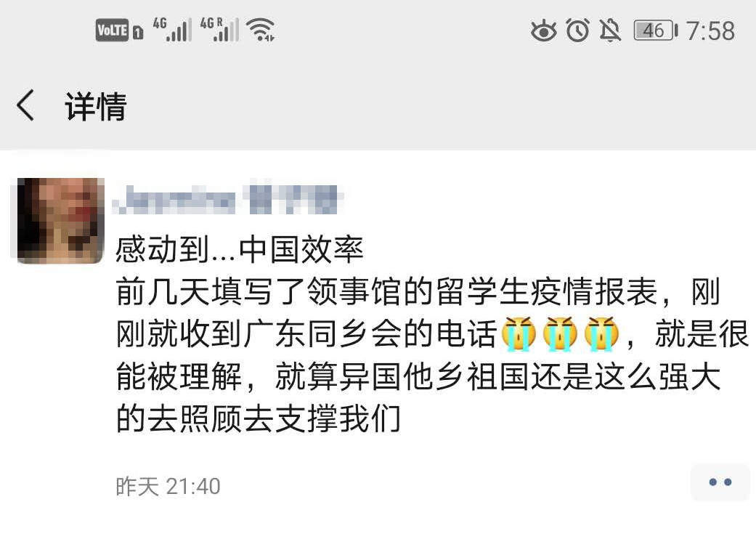
Task: Tap the line 感动到...中国效率
Action: pos(240,249)
